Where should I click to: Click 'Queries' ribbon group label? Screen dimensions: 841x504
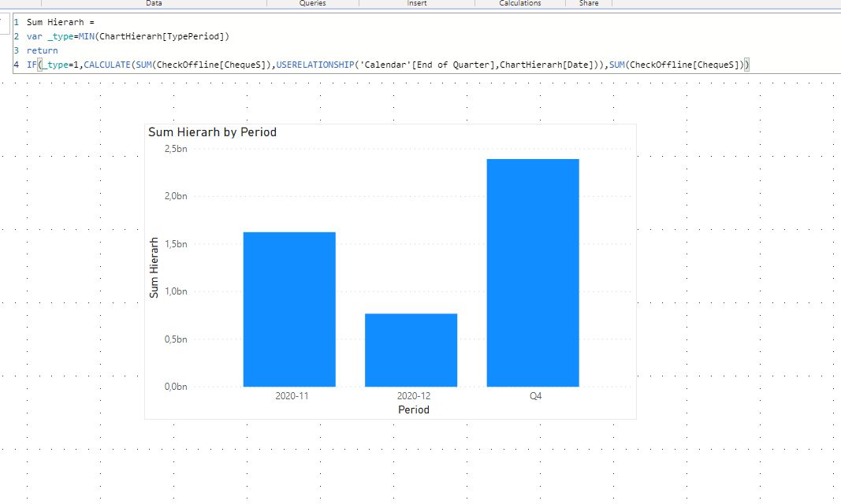[x=313, y=3]
